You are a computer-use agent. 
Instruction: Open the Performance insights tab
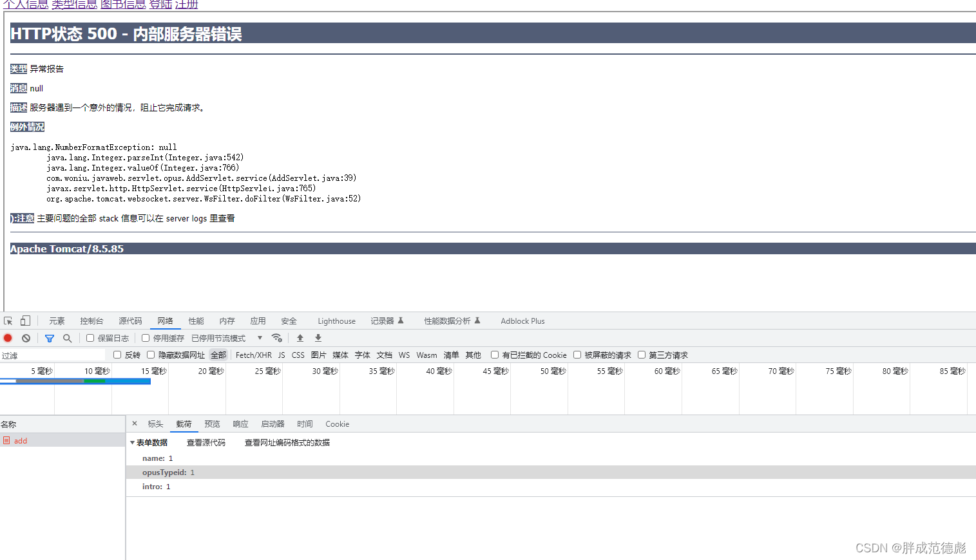click(452, 321)
